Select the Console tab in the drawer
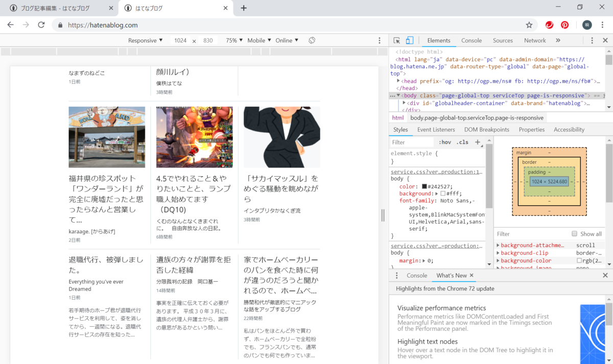This screenshot has width=613, height=364. point(417,275)
